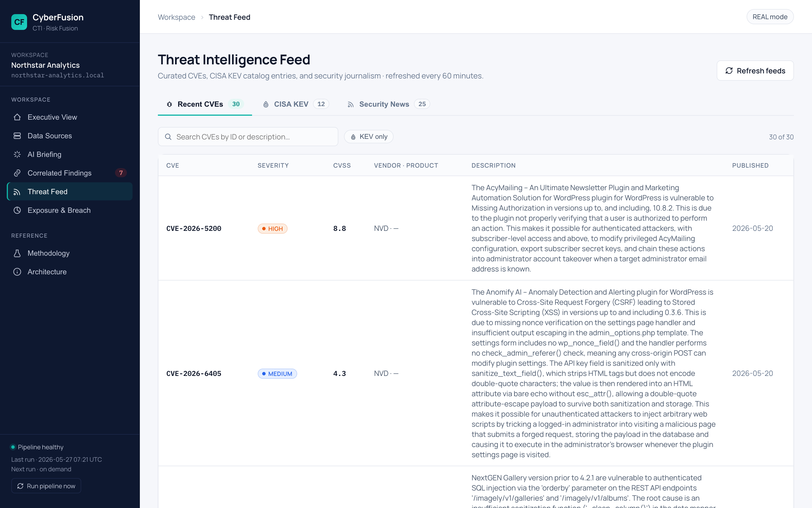812x508 pixels.
Task: Click NVD vendor cell for CVE-2026-6405
Action: tap(386, 374)
